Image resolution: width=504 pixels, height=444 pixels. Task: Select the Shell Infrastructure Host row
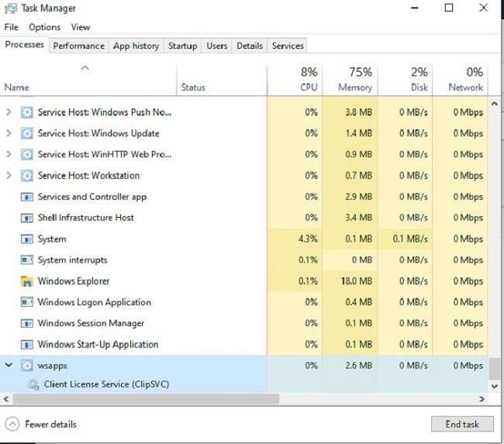click(x=244, y=218)
